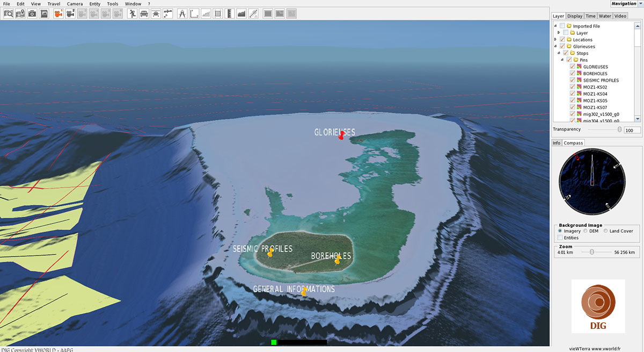The height and width of the screenshot is (352, 644).
Task: Open the www.vworld.fr link text
Action: click(x=605, y=348)
